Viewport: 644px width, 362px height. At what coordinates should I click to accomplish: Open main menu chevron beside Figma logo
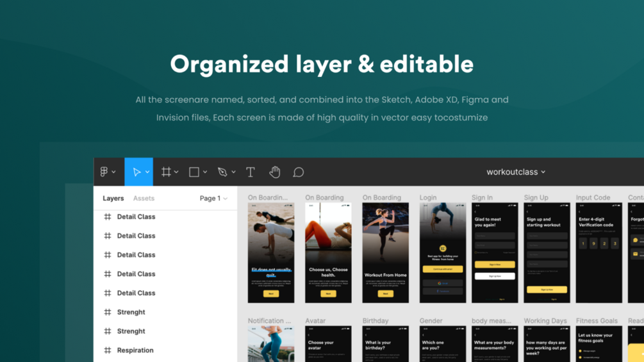pos(114,172)
